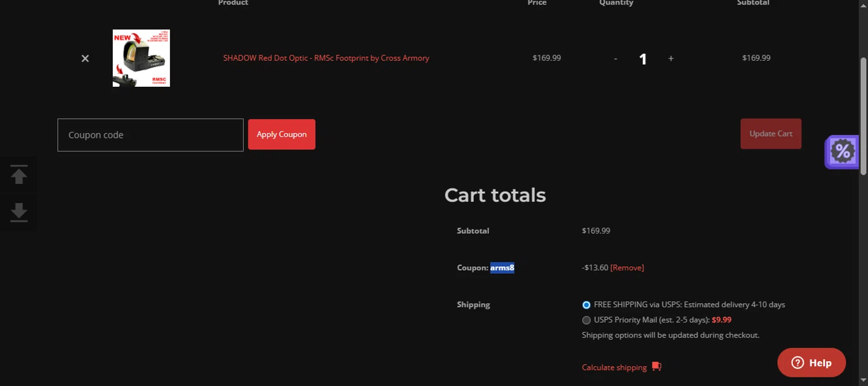Click the Calculate shipping link
This screenshot has width=868, height=386.
(x=614, y=367)
